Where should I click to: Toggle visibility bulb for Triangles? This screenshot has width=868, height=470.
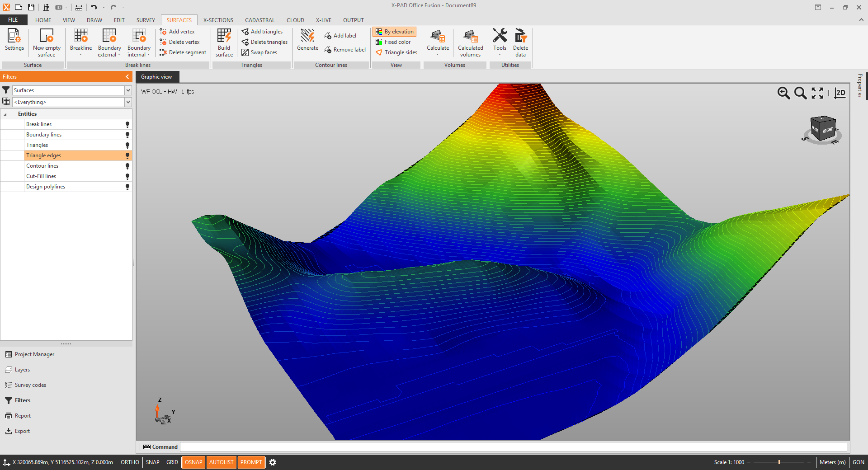127,146
